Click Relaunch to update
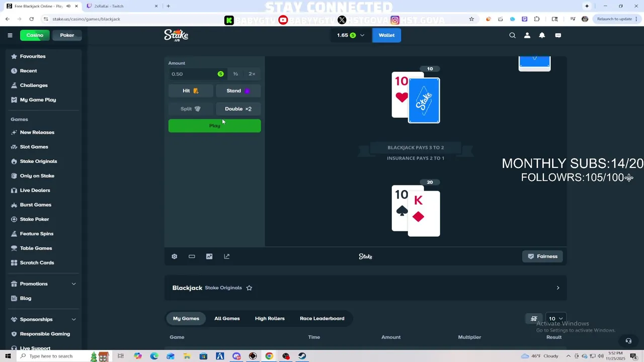Image resolution: width=644 pixels, height=362 pixels. click(x=614, y=19)
